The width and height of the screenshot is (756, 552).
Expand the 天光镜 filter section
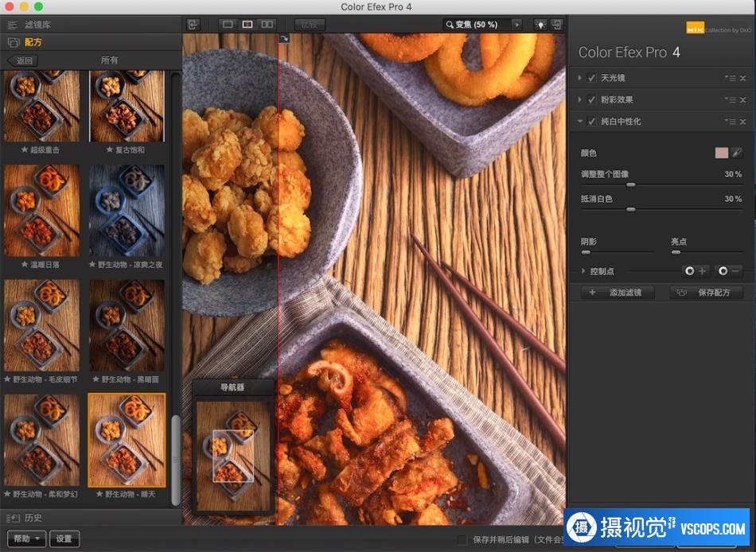(x=579, y=78)
